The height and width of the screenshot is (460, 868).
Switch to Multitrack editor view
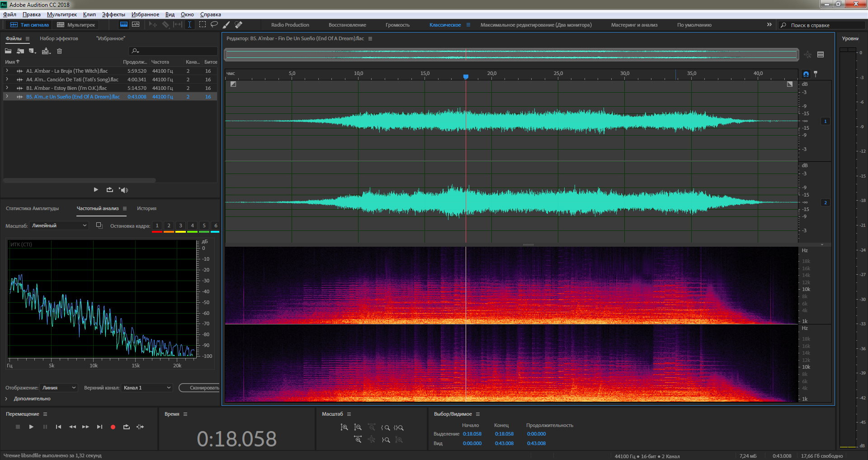click(76, 25)
